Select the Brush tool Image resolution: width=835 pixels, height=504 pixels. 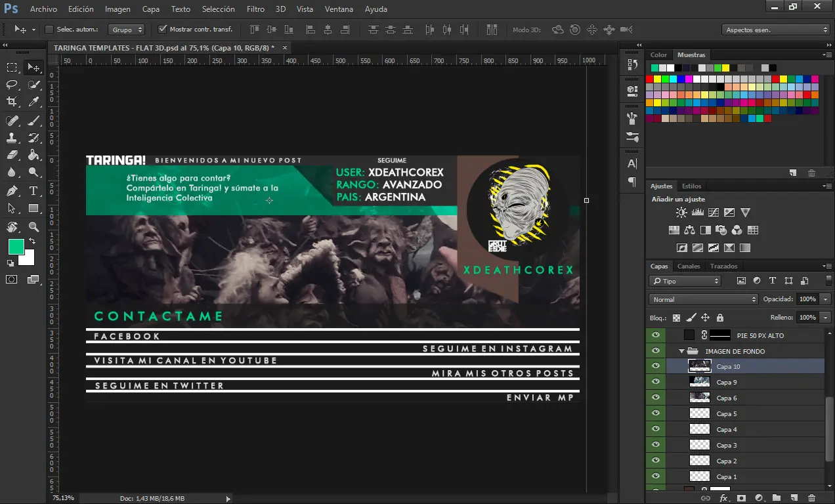click(33, 120)
